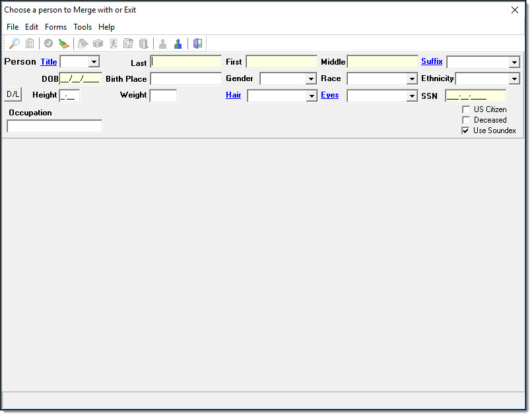Click the green broom clear icon
The width and height of the screenshot is (532, 416).
[x=63, y=44]
